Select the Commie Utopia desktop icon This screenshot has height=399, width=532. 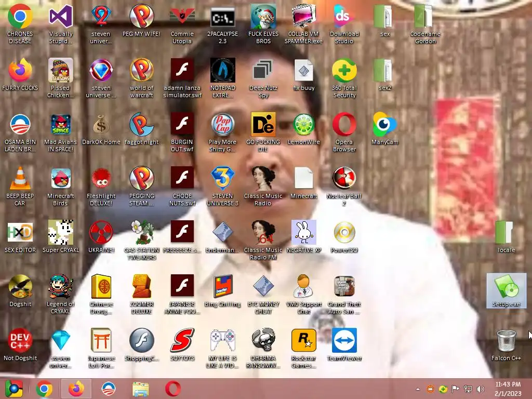[182, 24]
